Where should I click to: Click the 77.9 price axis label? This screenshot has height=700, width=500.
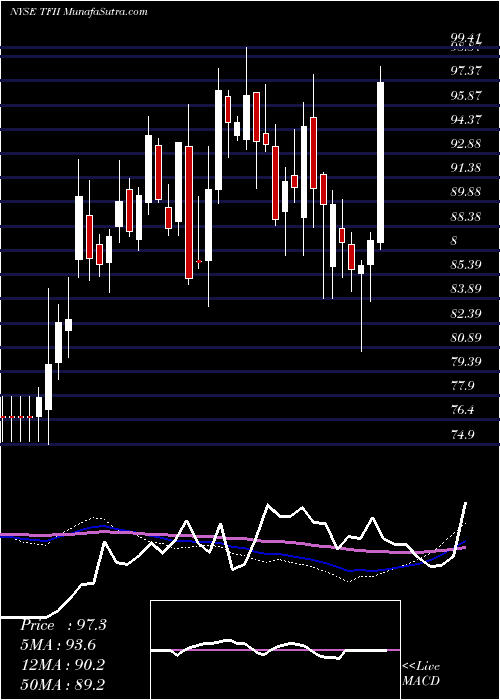point(463,385)
